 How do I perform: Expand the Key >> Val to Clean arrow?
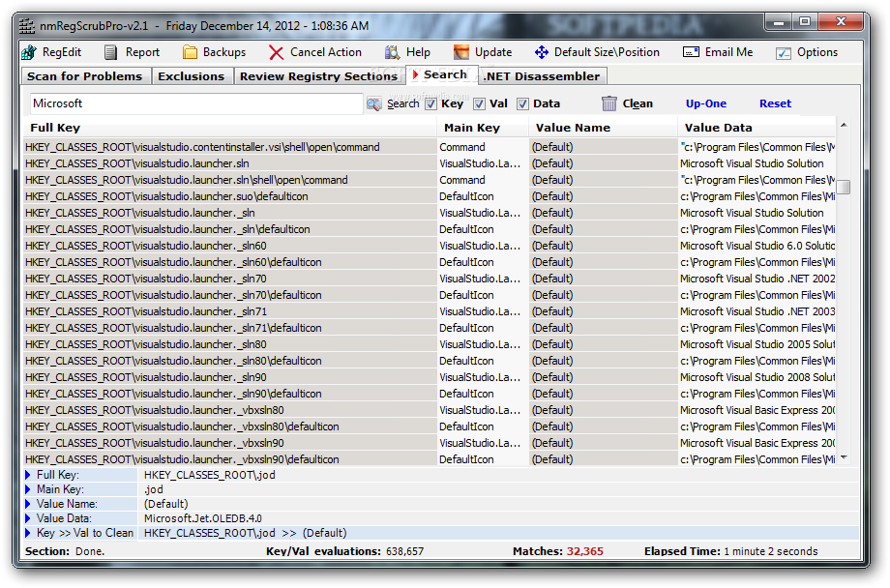coord(27,533)
